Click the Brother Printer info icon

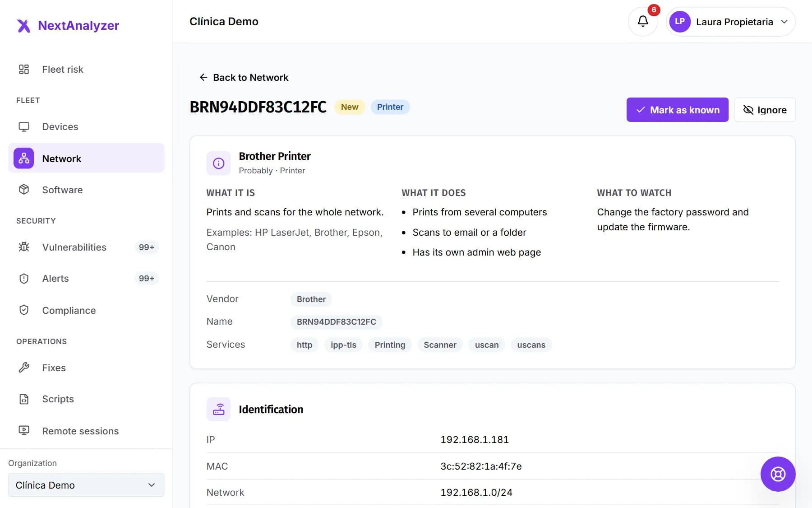(219, 163)
